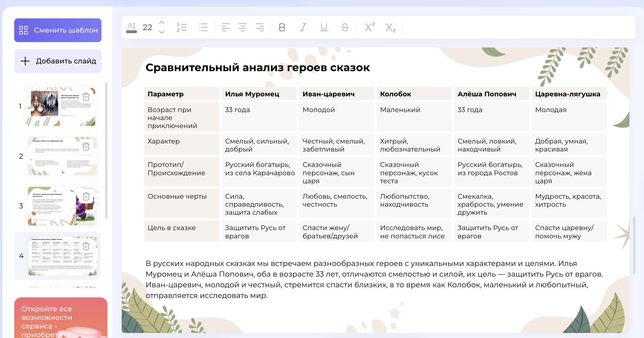Delete slide 4 with trash icon

tap(86, 246)
